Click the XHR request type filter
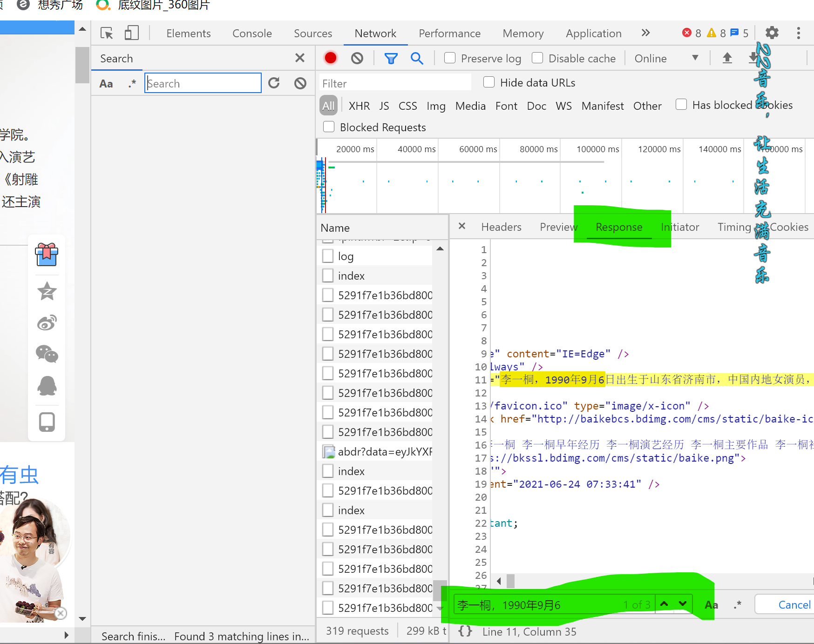Screen dimensions: 814x644 pos(359,106)
